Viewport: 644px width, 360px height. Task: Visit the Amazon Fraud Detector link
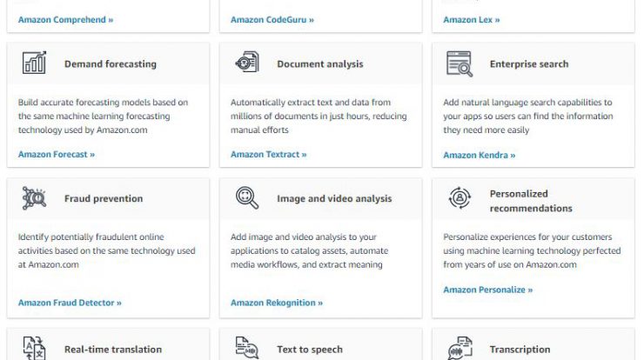(x=70, y=303)
